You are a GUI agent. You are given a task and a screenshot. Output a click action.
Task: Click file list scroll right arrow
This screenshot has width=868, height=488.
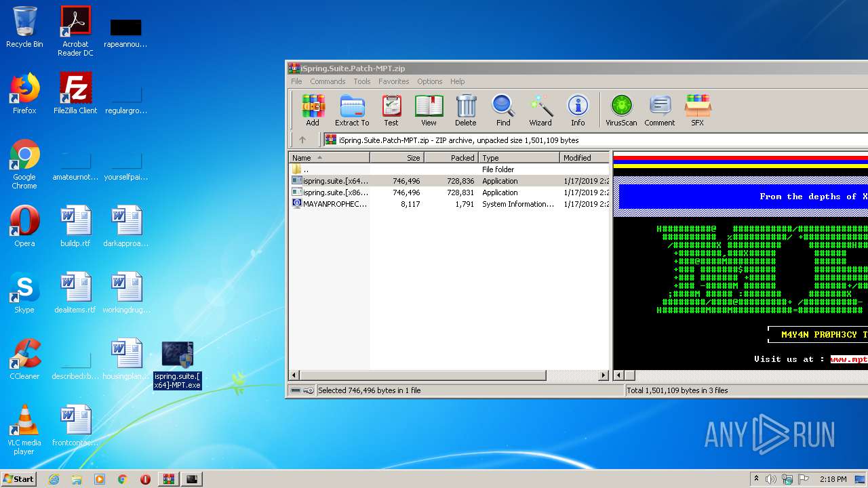coord(604,375)
